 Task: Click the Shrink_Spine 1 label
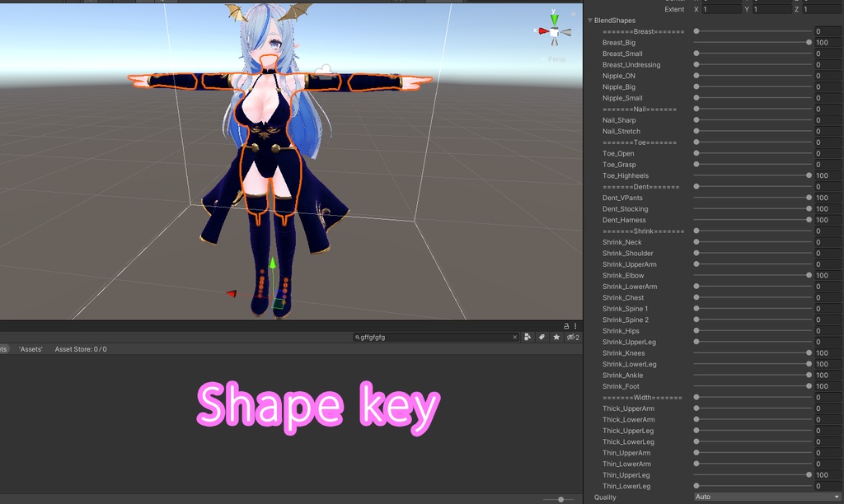point(625,309)
